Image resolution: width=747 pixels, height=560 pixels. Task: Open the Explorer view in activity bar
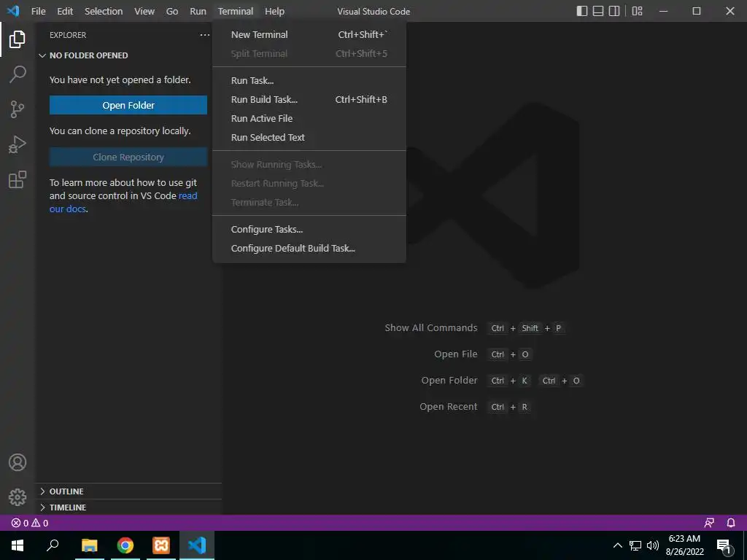pyautogui.click(x=18, y=39)
